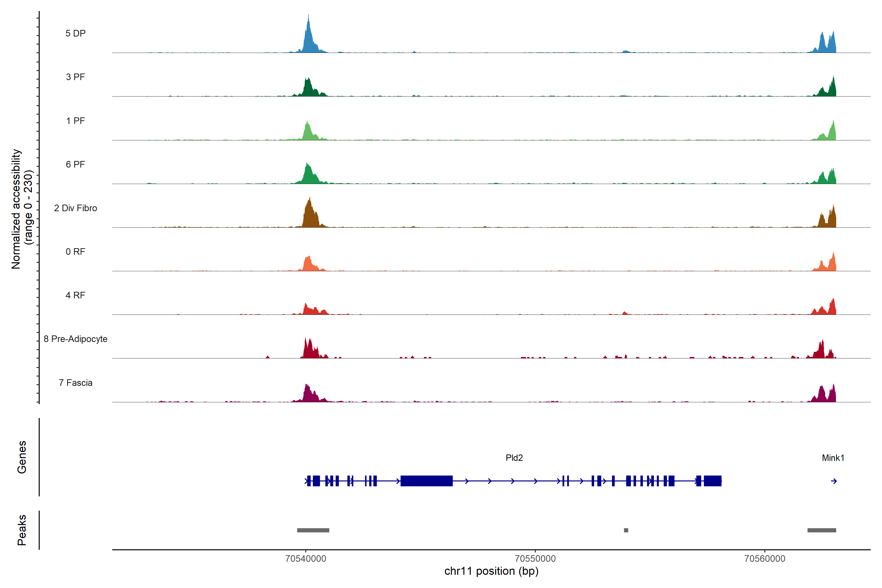Click the large Pld2 exon block
The width and height of the screenshot is (882, 588).
[x=426, y=481]
